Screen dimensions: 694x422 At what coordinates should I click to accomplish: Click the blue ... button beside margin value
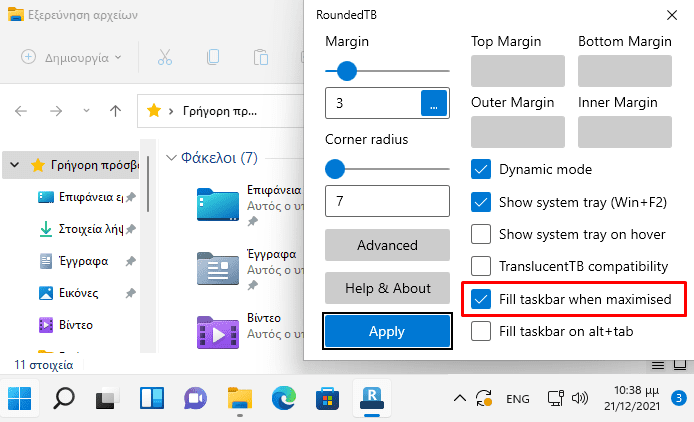[434, 103]
